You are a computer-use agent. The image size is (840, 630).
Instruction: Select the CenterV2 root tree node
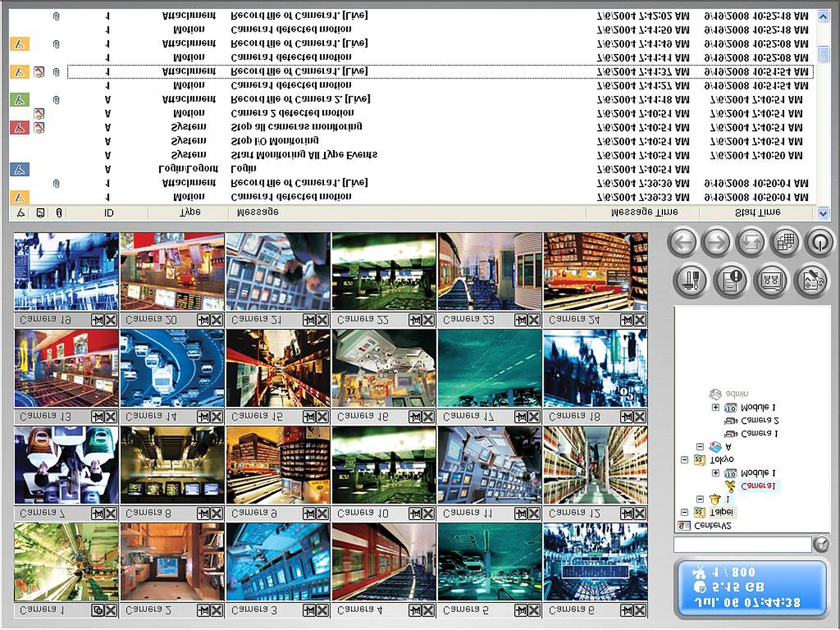[713, 526]
